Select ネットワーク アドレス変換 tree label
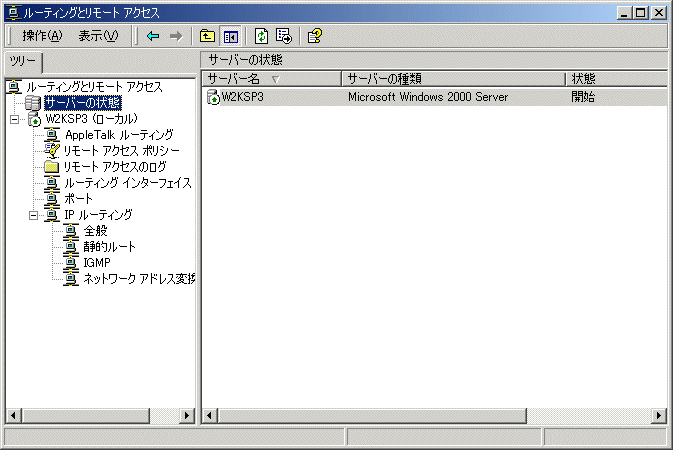 (139, 279)
